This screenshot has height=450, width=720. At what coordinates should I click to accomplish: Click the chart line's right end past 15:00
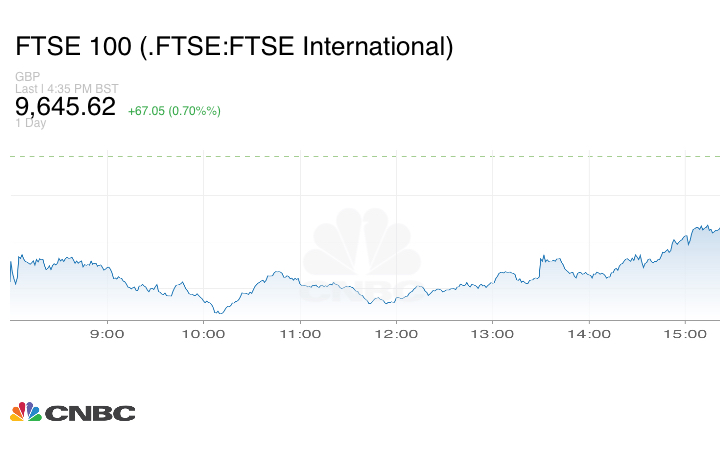(x=717, y=228)
